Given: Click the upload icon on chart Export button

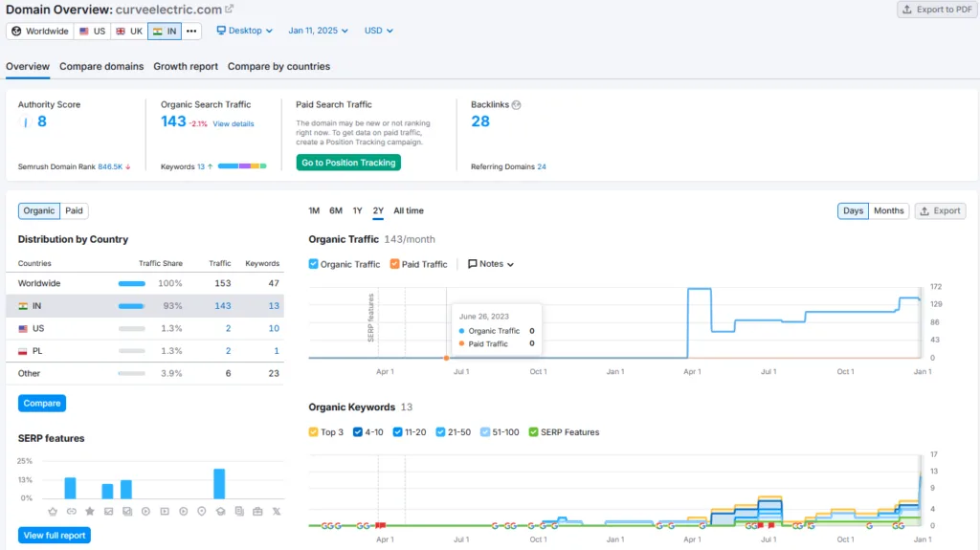Looking at the screenshot, I should [924, 211].
